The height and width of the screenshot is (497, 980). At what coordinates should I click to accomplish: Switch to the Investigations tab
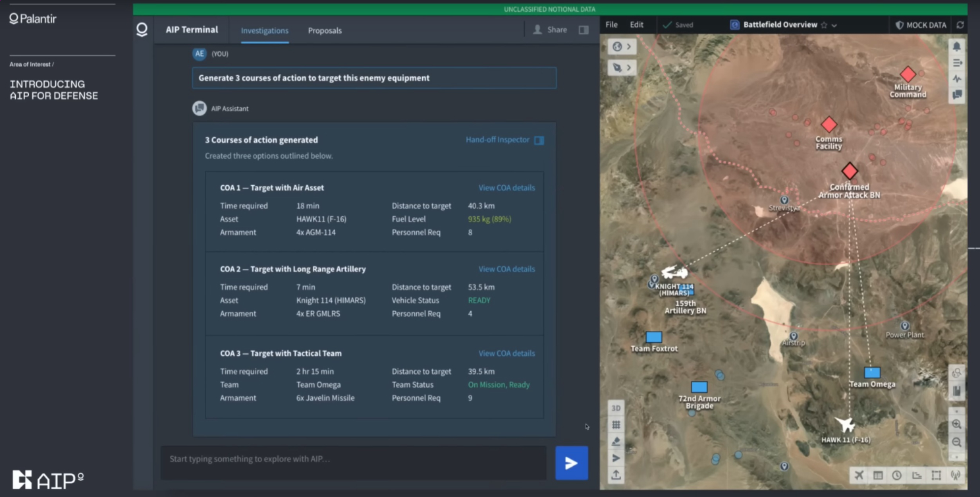point(265,31)
